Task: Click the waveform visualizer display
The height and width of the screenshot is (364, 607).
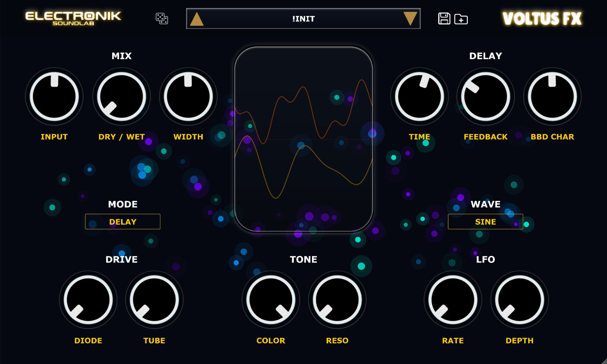Action: pyautogui.click(x=303, y=140)
